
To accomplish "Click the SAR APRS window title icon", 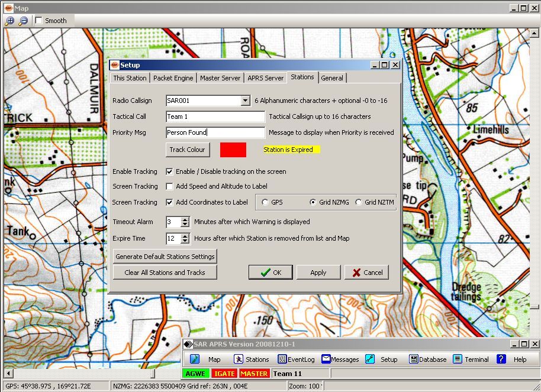I will pyautogui.click(x=188, y=344).
